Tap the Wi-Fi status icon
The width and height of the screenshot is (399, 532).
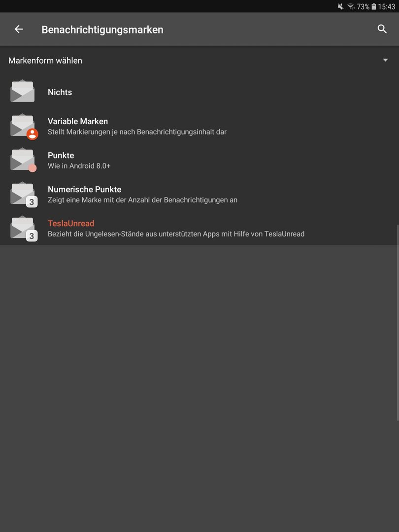[x=351, y=6]
